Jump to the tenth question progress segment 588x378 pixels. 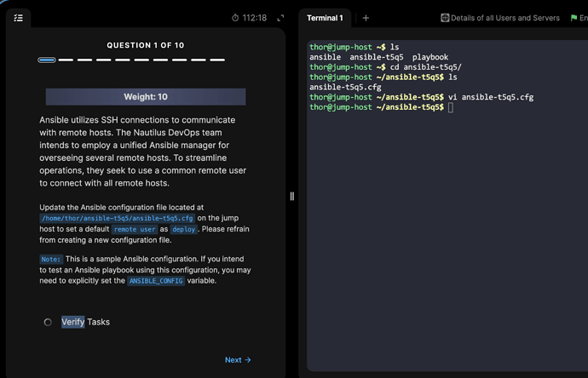(217, 60)
